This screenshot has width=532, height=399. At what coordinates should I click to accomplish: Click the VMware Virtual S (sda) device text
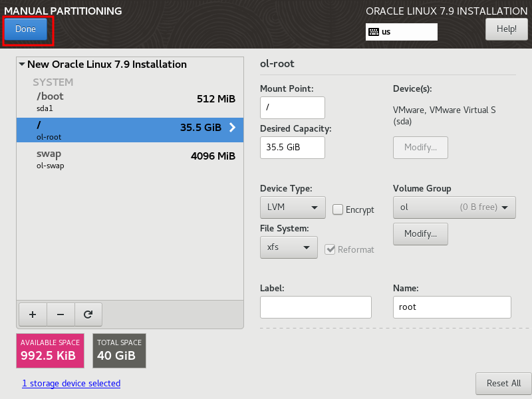[444, 115]
